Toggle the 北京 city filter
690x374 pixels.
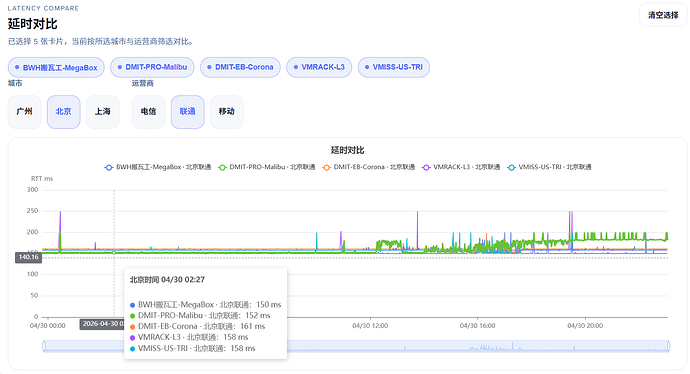63,112
